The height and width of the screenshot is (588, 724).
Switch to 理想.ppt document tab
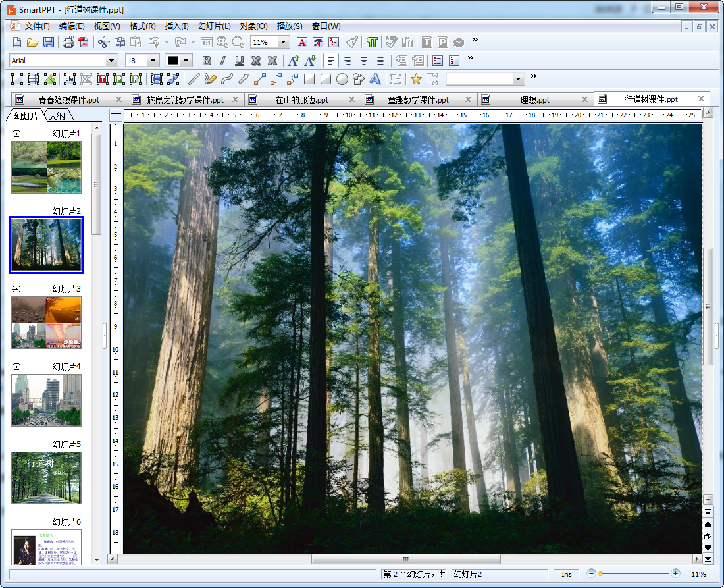coord(534,100)
